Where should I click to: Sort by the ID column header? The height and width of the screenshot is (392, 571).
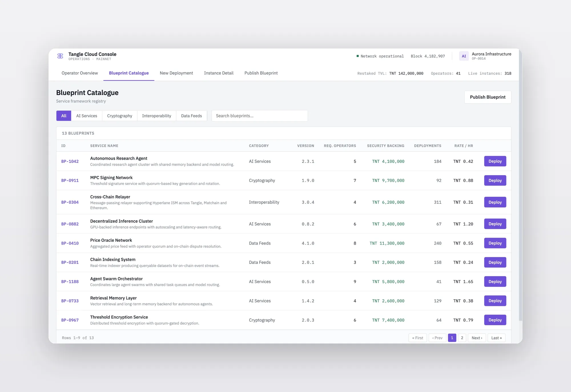[x=63, y=146]
